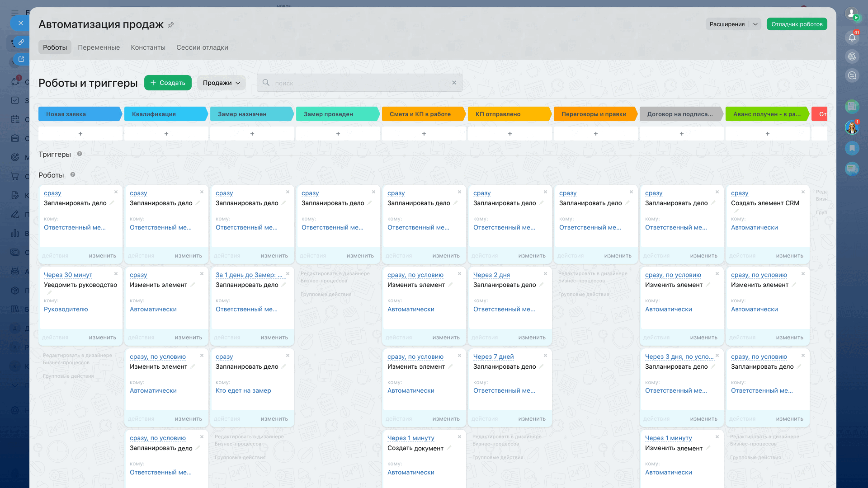The width and height of the screenshot is (868, 488).
Task: Delete the 'Создать элемент CRM' robot card
Action: [x=803, y=192]
